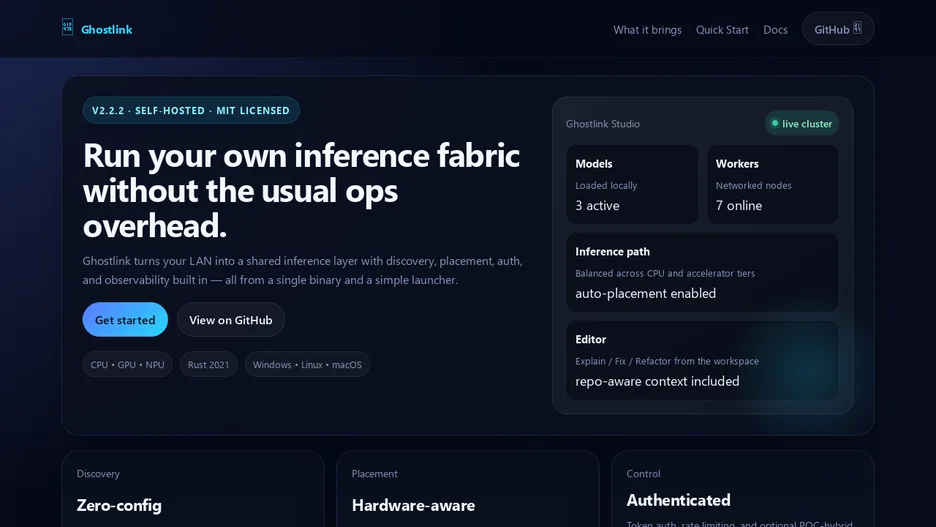Click the V2.2.2 self-hosted MIT licensed badge
The width and height of the screenshot is (936, 527).
click(x=191, y=110)
